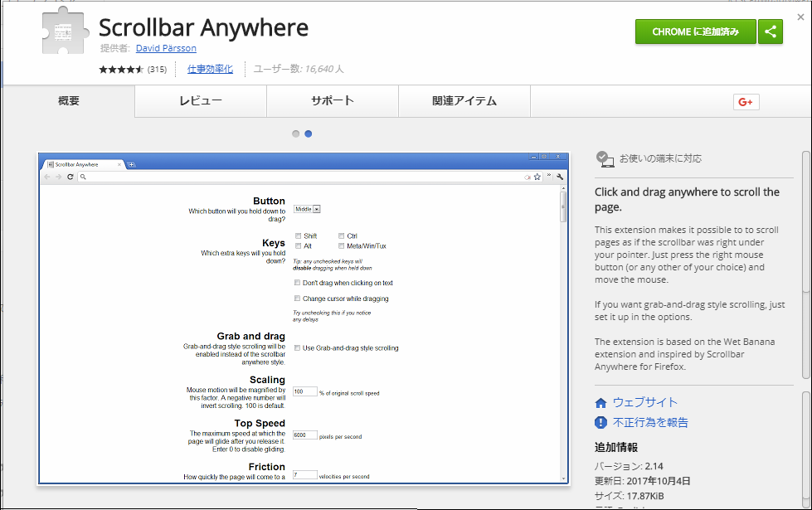
Task: Switch to the 概要 tab
Action: 69,101
